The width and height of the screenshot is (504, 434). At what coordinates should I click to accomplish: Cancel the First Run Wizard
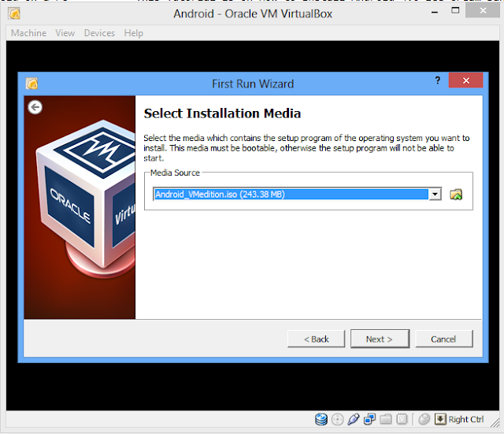click(444, 339)
